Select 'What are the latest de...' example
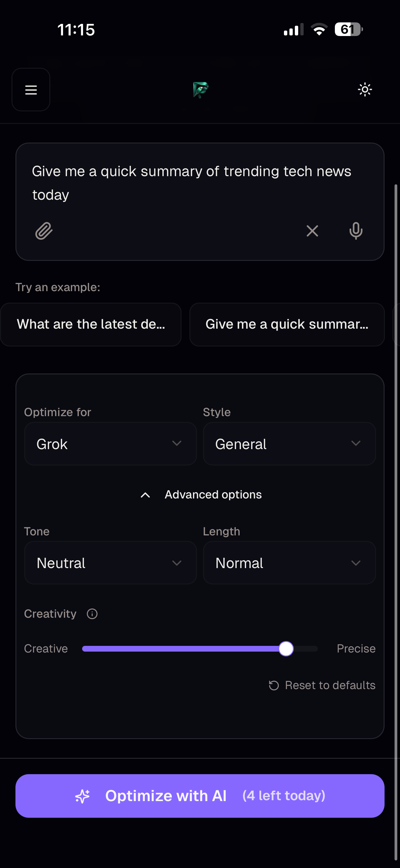This screenshot has height=868, width=400. click(91, 324)
